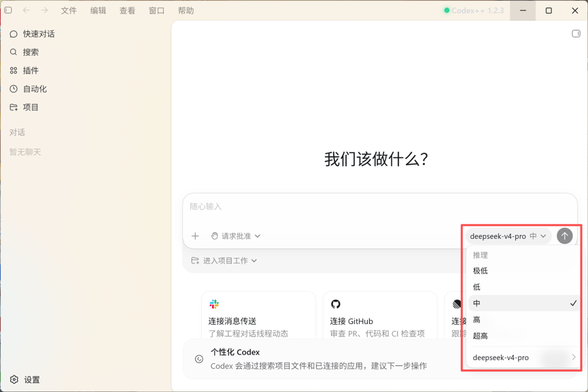The image size is (588, 392).
Task: Select 高 reasoning level
Action: click(523, 320)
